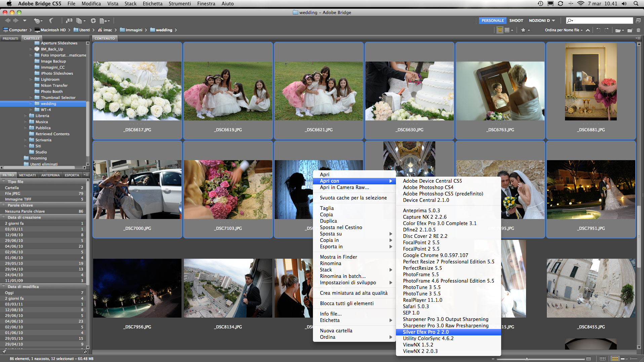Collapse Parole chiave filter section
644x362 pixels.
[x=4, y=205]
